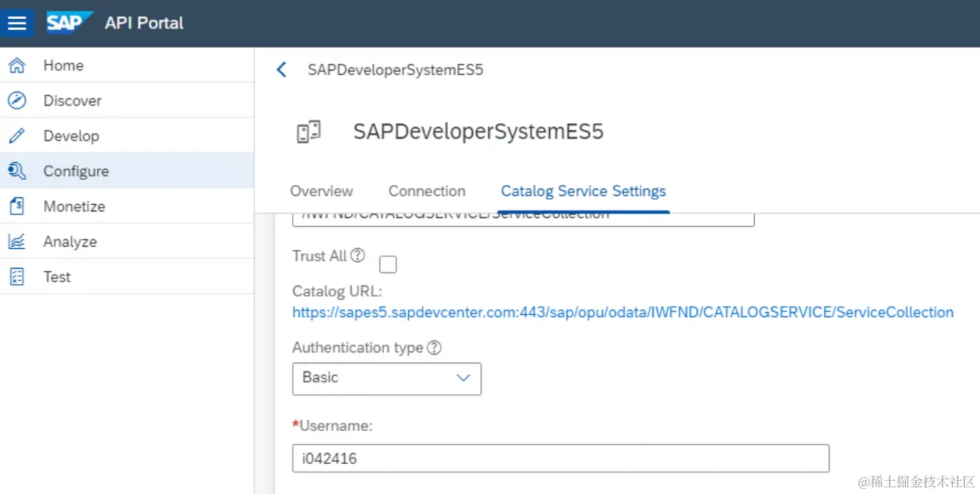Click the Develop pencil icon
980x494 pixels.
[17, 136]
